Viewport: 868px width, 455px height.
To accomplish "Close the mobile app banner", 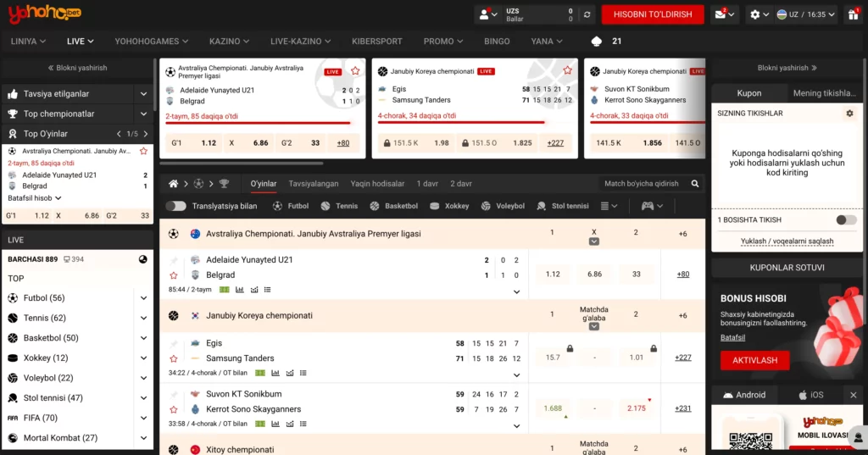I will 853,395.
